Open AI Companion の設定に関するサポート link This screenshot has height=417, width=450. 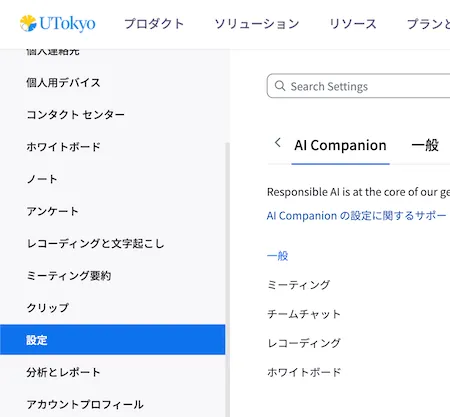click(356, 216)
